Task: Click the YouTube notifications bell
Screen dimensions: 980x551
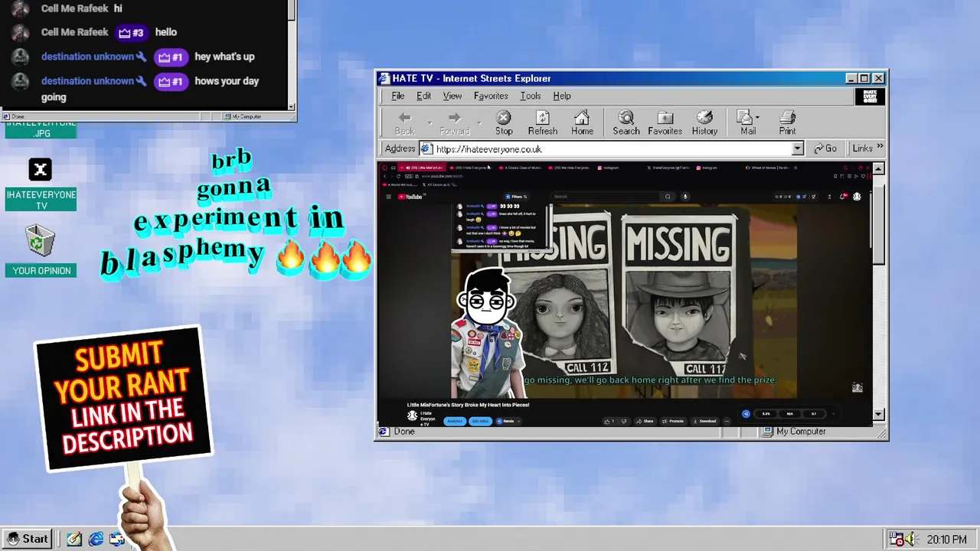Action: (x=843, y=197)
